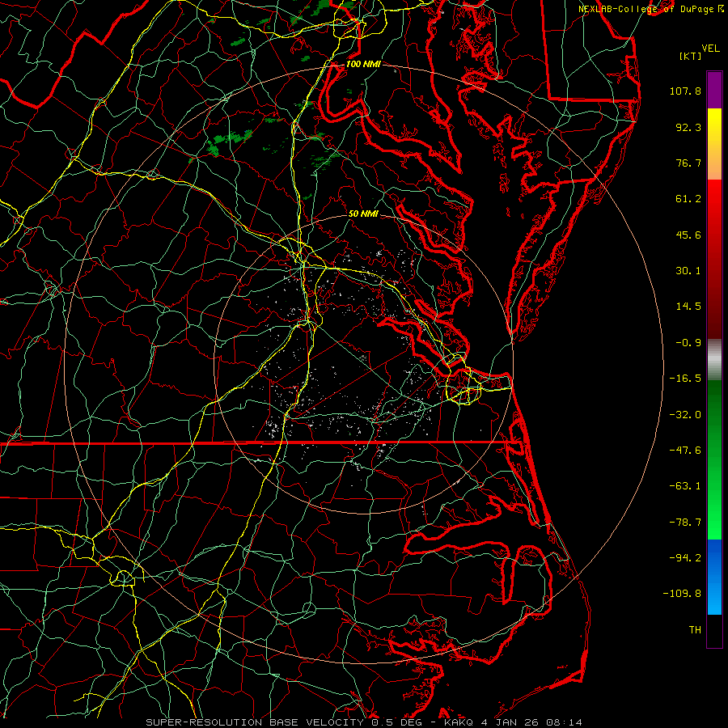Select the -94.2 velocity scale value
Screen dimensions: 728x728
[x=685, y=558]
